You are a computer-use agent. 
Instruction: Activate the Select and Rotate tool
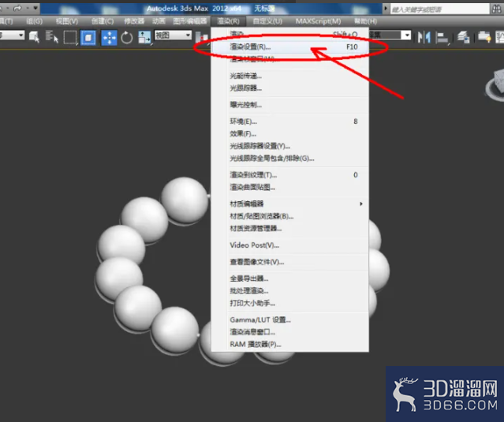coord(127,38)
